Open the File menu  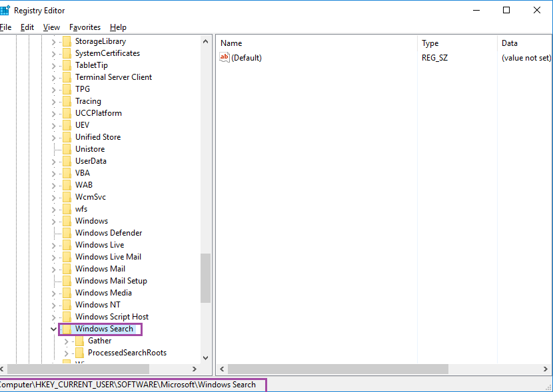(5, 27)
